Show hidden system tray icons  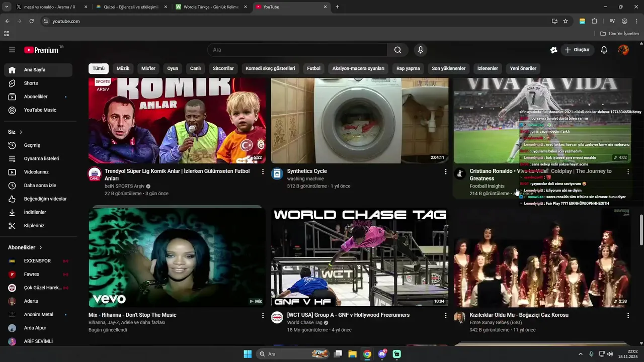[581, 354]
